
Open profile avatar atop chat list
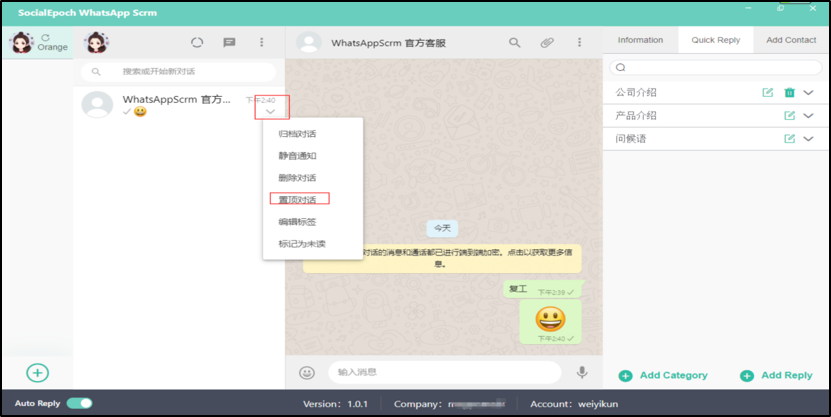click(x=96, y=42)
